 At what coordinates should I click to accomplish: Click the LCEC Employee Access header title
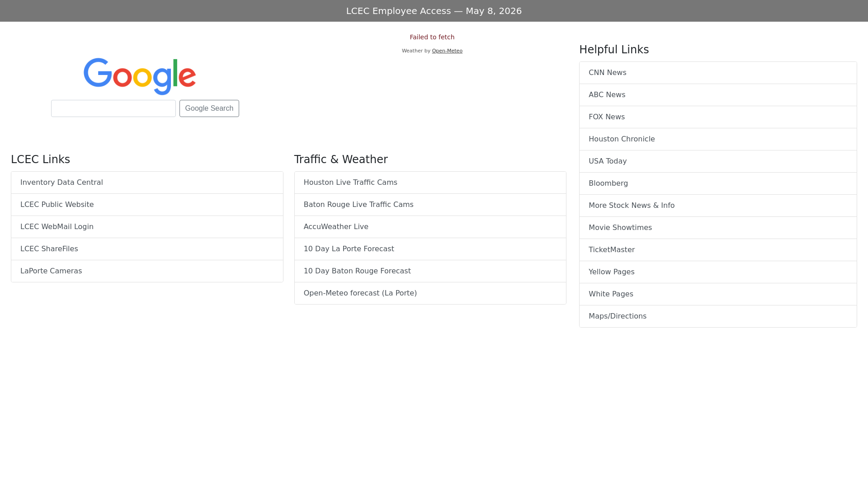point(434,11)
